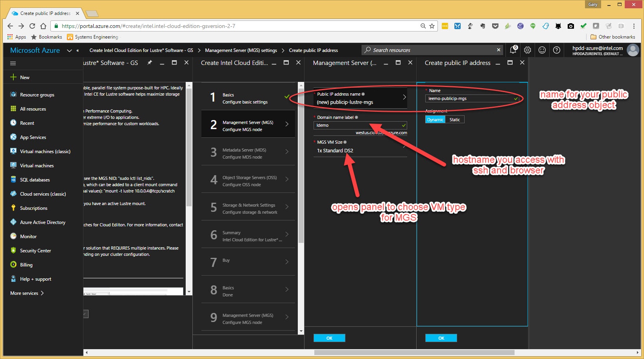The height and width of the screenshot is (359, 644).
Task: Select Dynamic IP assignment
Action: tap(435, 120)
